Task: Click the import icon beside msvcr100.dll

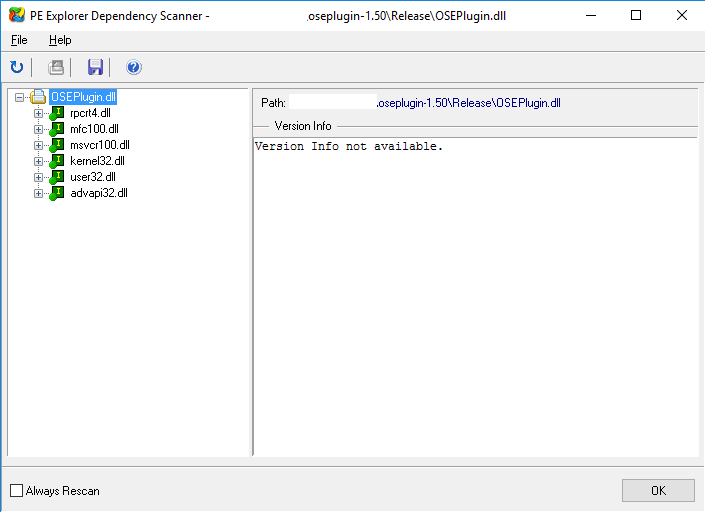Action: 57,145
